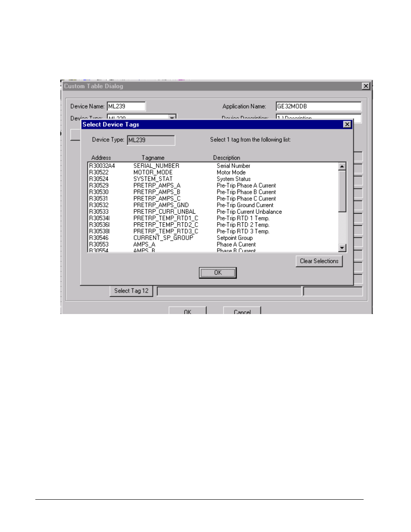
Task: Click OK in Custom Table Dialog
Action: [187, 311]
